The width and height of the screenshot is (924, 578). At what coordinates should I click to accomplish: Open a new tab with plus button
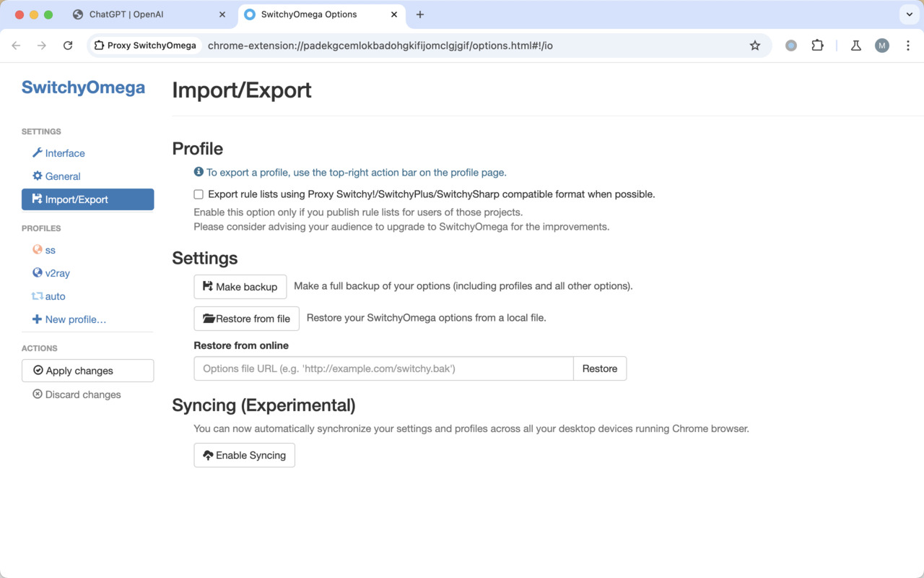tap(420, 14)
